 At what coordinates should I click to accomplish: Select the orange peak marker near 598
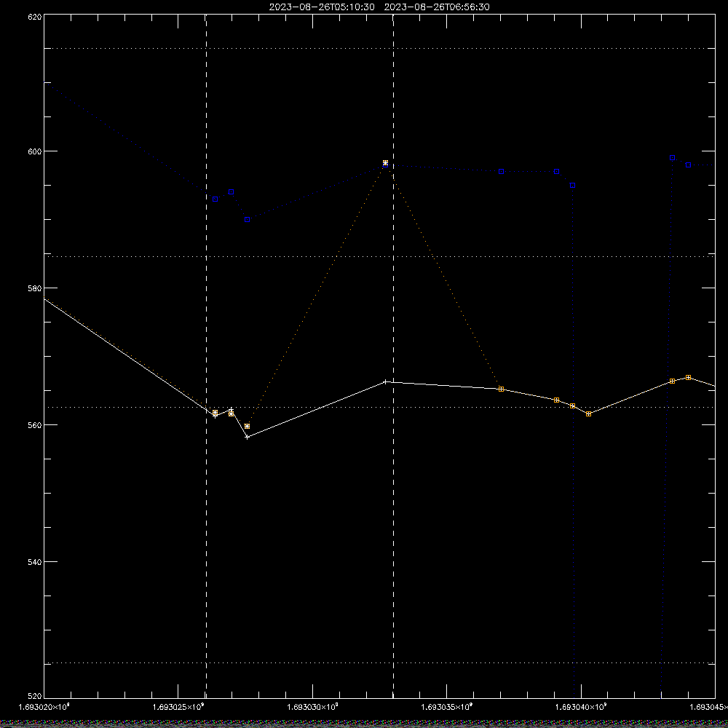(x=385, y=163)
